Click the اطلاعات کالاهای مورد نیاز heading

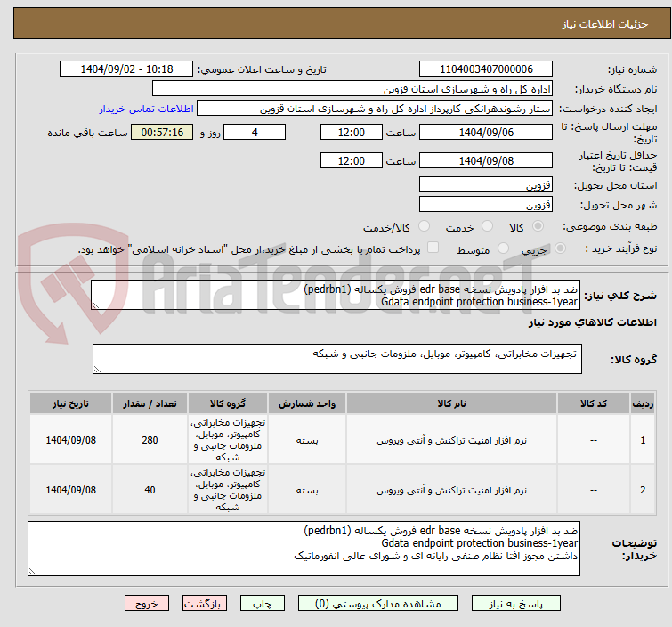coord(592,322)
